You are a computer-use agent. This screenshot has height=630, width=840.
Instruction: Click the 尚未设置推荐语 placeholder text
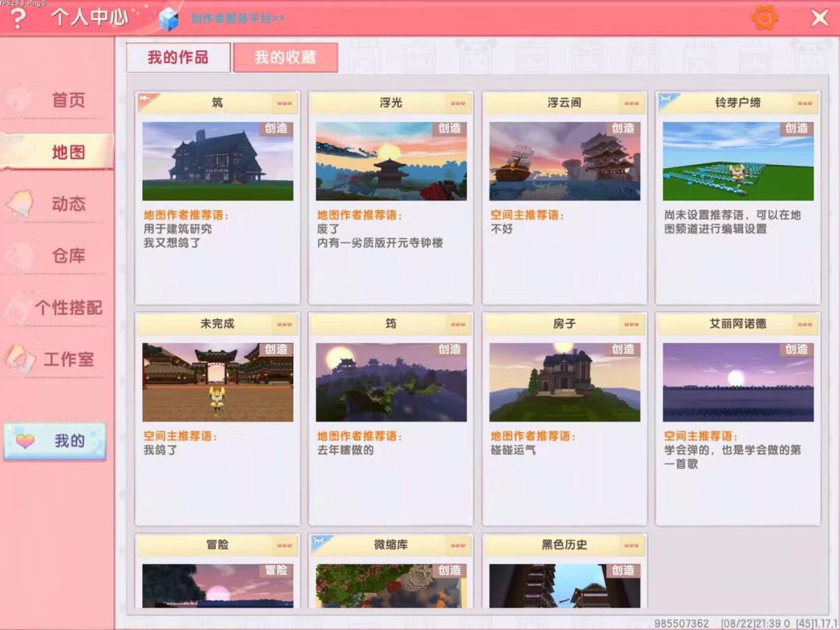(733, 222)
